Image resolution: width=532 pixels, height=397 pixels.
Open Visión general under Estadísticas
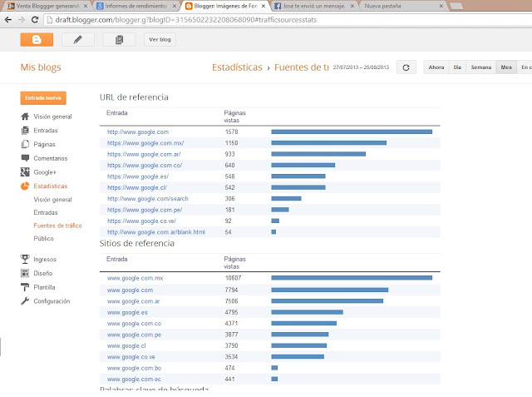52,200
